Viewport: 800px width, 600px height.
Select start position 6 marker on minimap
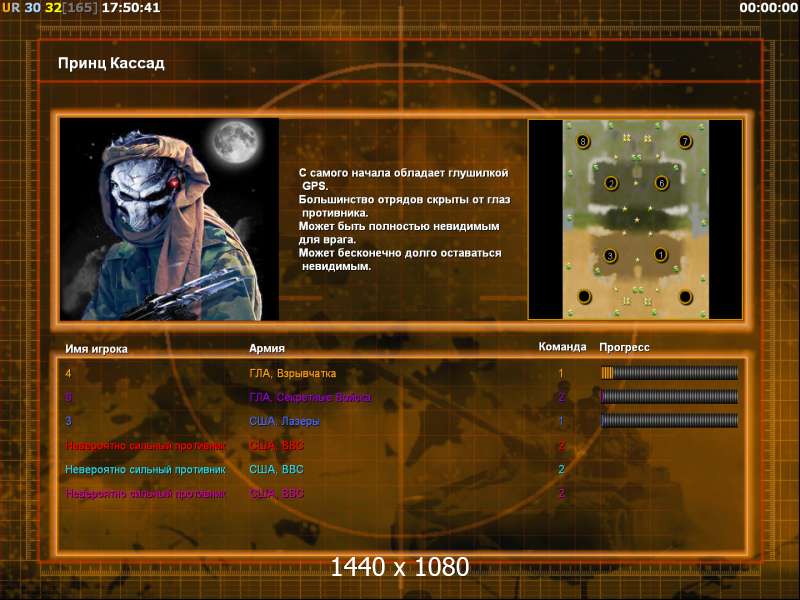coord(661,182)
